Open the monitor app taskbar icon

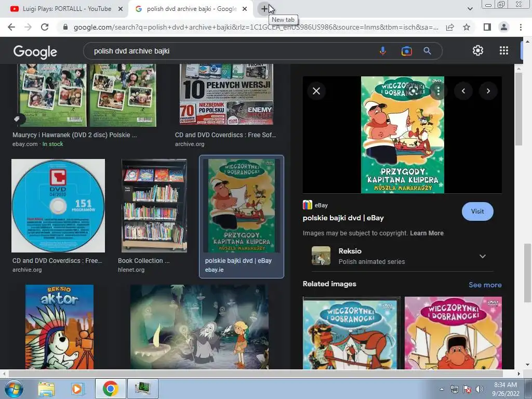point(142,389)
